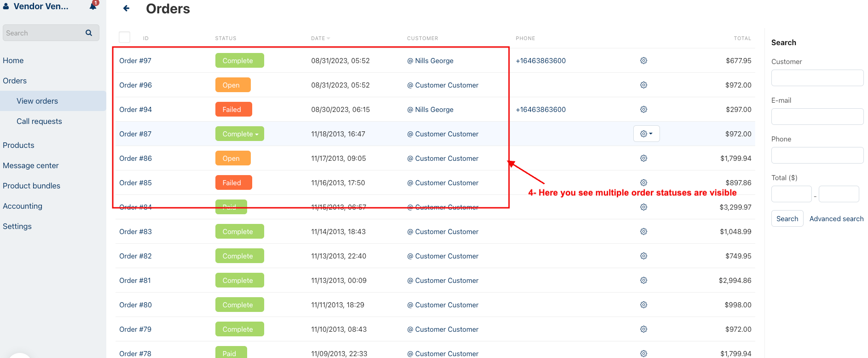Open Order #87 details link
This screenshot has width=868, height=358.
pyautogui.click(x=135, y=134)
